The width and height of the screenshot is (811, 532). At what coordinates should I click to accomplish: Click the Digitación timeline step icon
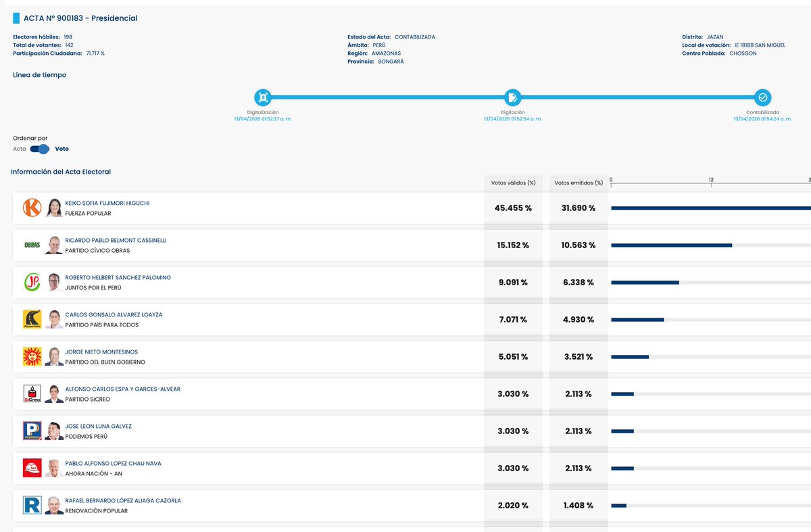(512, 97)
